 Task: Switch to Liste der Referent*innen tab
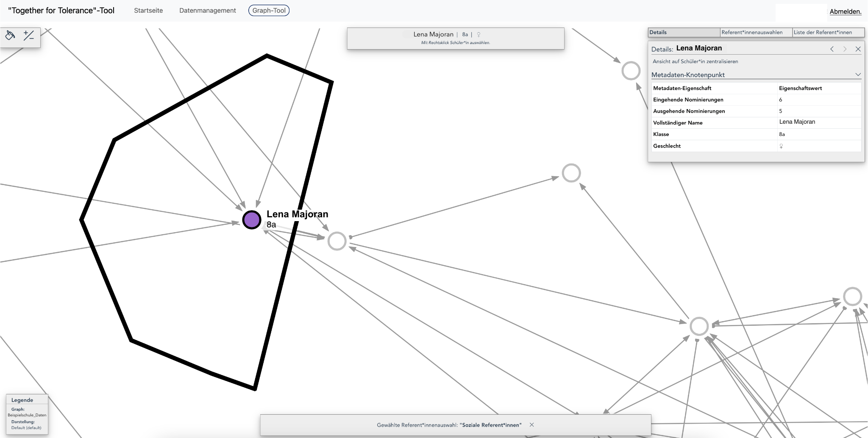pos(823,32)
